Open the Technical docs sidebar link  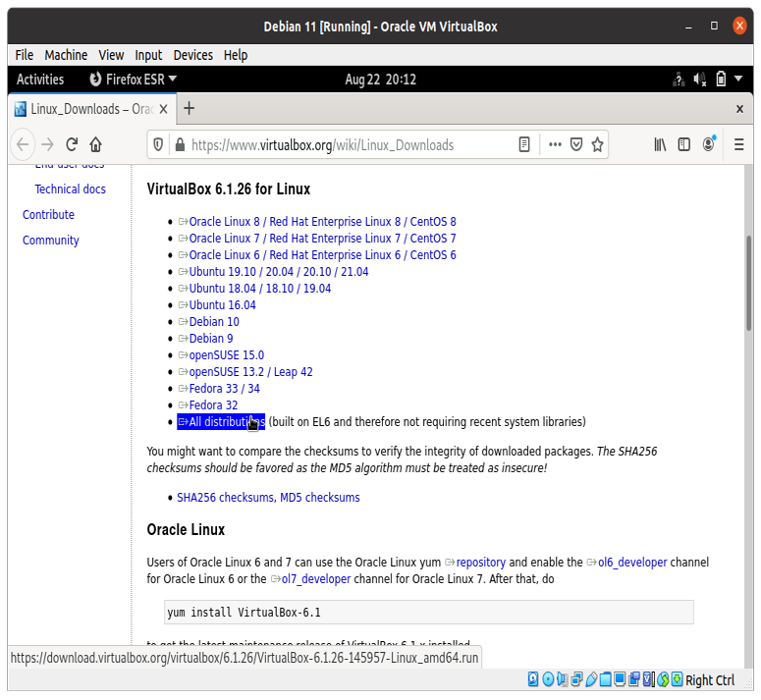click(71, 188)
